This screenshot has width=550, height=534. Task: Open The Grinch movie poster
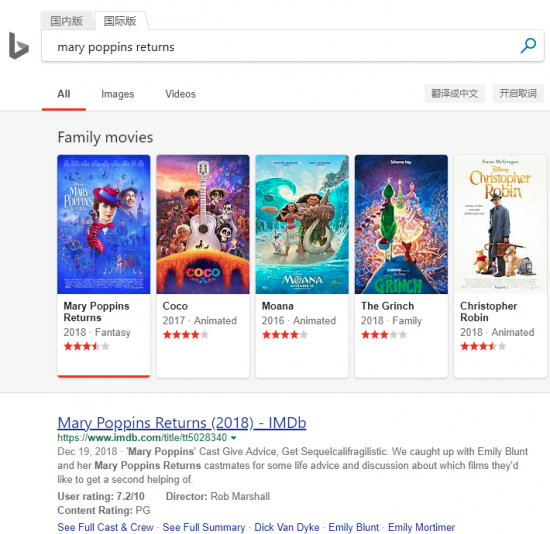click(401, 224)
